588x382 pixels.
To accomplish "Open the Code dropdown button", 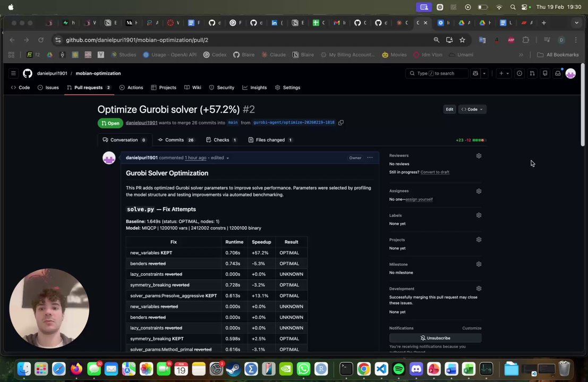I will 472,109.
